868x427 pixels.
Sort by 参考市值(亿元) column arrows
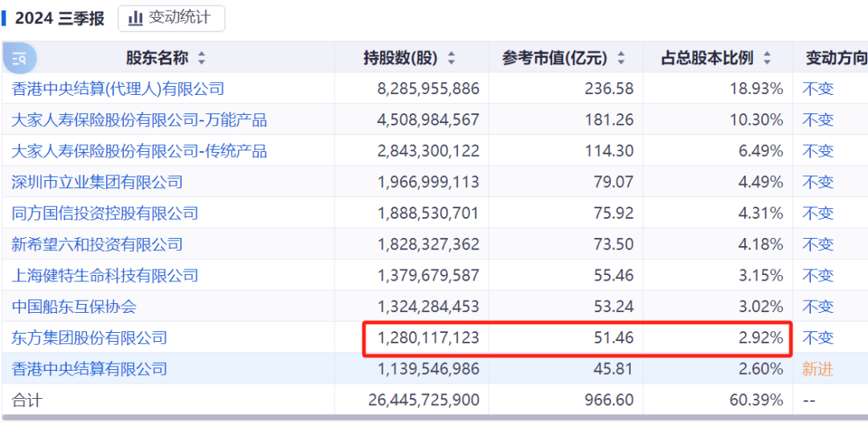click(621, 58)
